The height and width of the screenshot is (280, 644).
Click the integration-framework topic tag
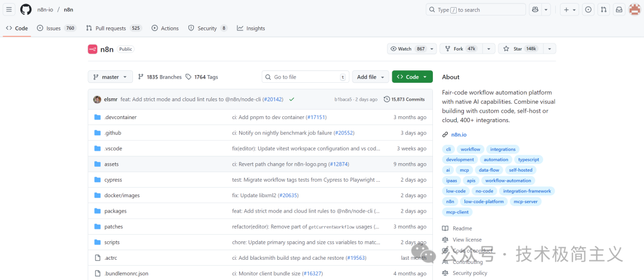pos(527,191)
